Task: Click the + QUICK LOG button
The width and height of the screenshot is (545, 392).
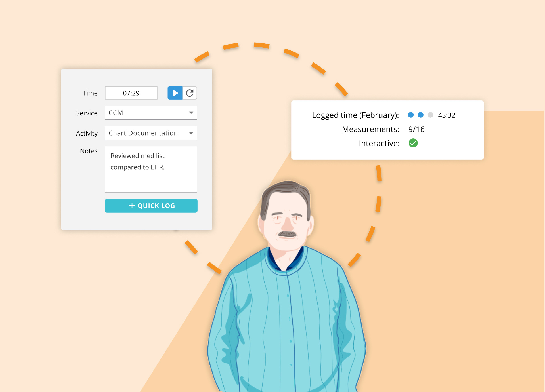Action: (152, 206)
